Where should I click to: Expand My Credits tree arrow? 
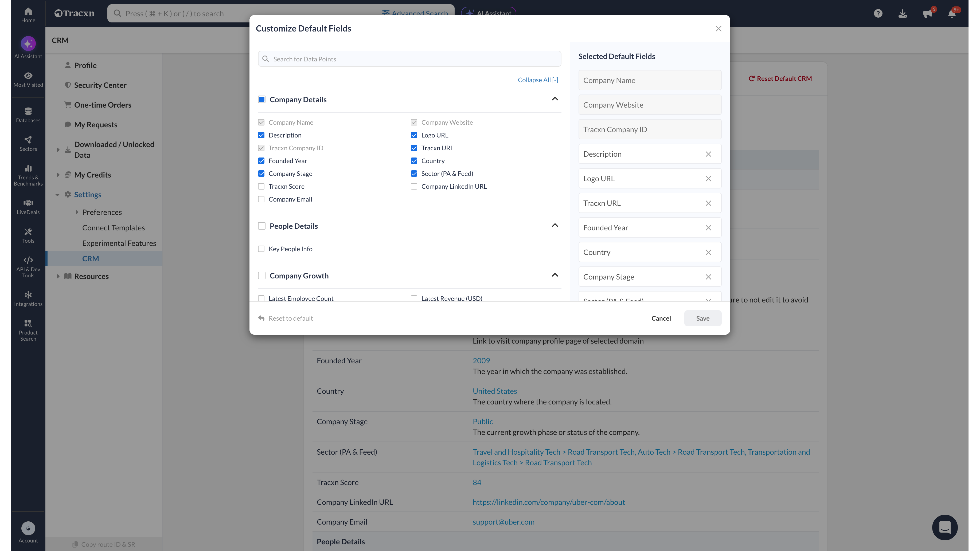point(58,175)
